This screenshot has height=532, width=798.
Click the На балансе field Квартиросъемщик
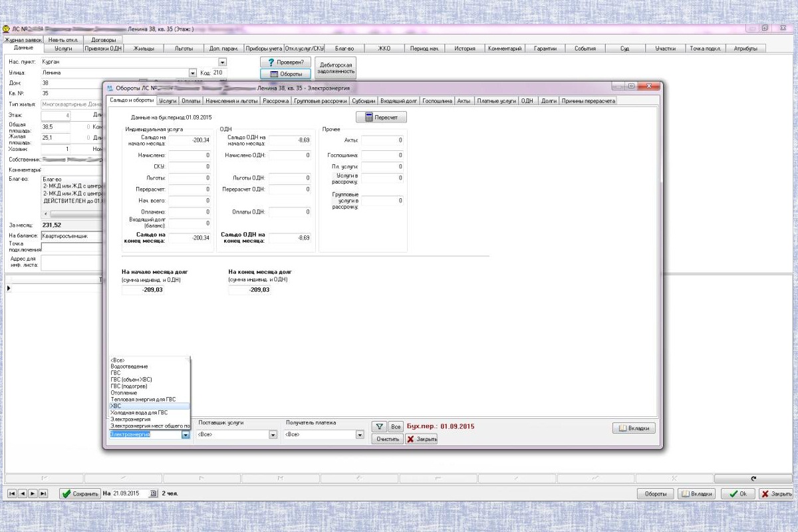[x=73, y=235]
